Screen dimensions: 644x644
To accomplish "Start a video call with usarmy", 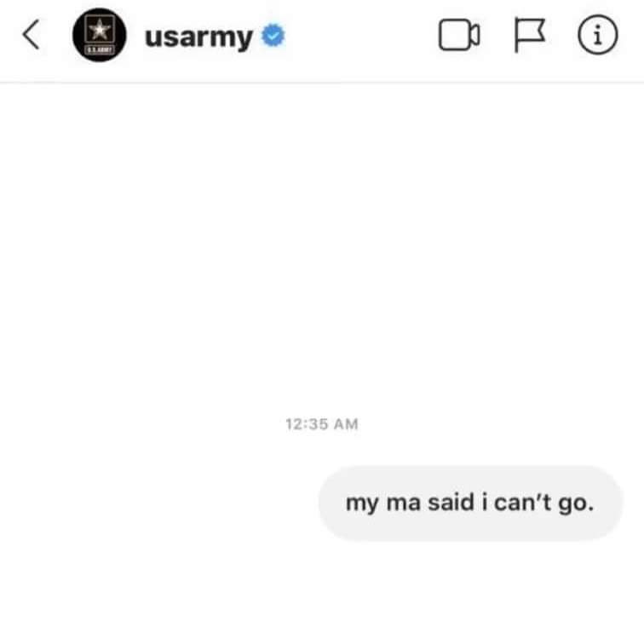I will tap(459, 35).
